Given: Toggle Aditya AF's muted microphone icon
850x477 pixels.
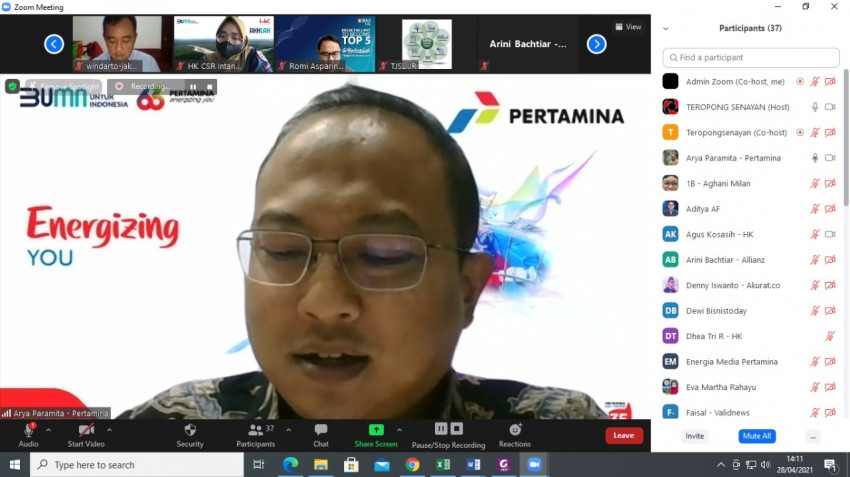Looking at the screenshot, I should tap(815, 209).
